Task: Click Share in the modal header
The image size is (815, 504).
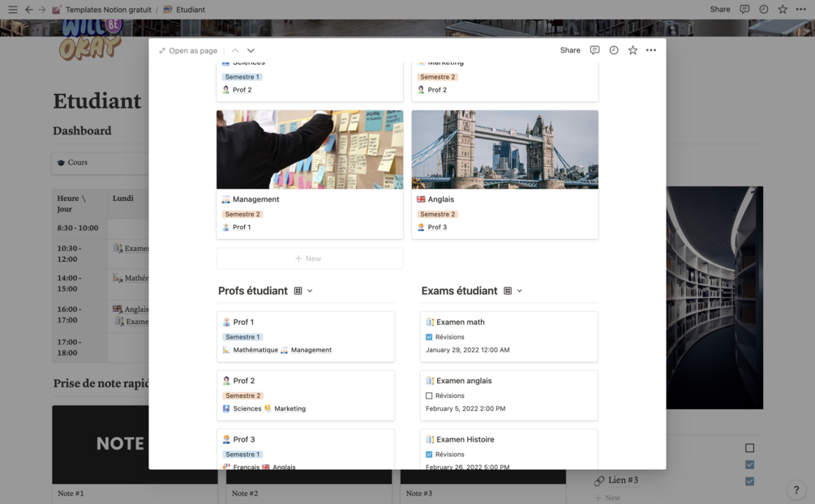Action: click(570, 50)
